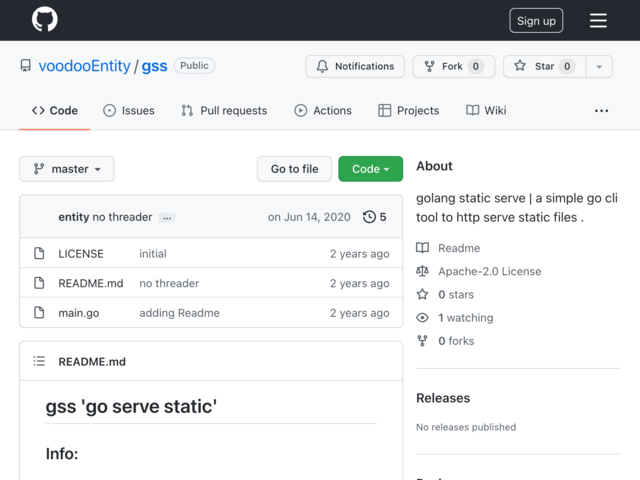This screenshot has height=480, width=640.
Task: Click the book icon next to Readme in About
Action: 422,248
